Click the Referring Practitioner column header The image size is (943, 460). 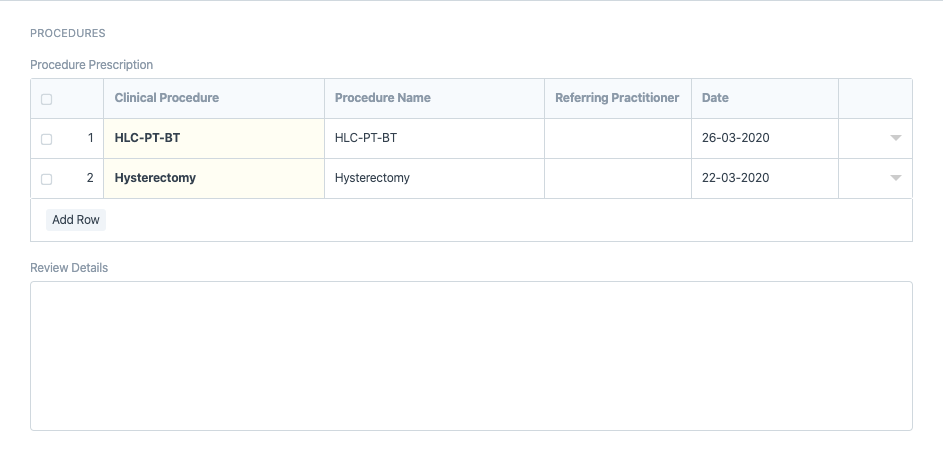tap(617, 98)
